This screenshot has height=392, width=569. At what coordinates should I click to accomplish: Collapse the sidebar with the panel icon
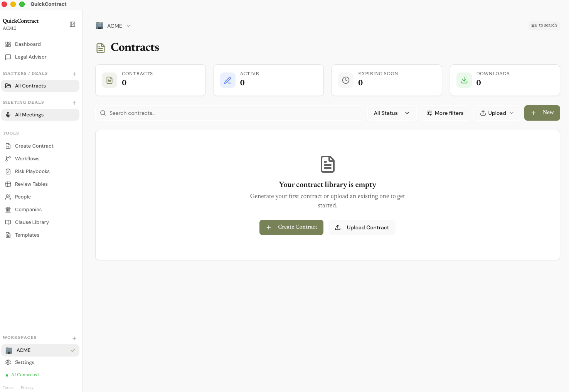[72, 24]
